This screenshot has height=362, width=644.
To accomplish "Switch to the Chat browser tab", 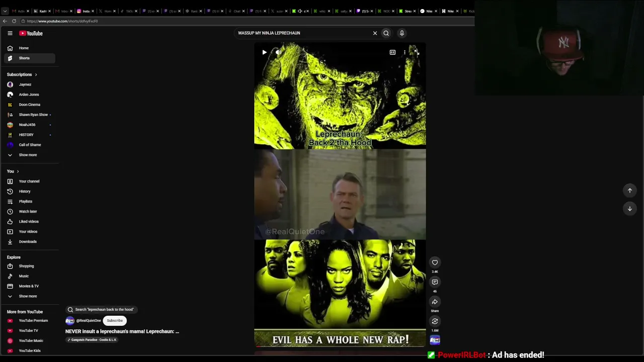I will coord(235,11).
